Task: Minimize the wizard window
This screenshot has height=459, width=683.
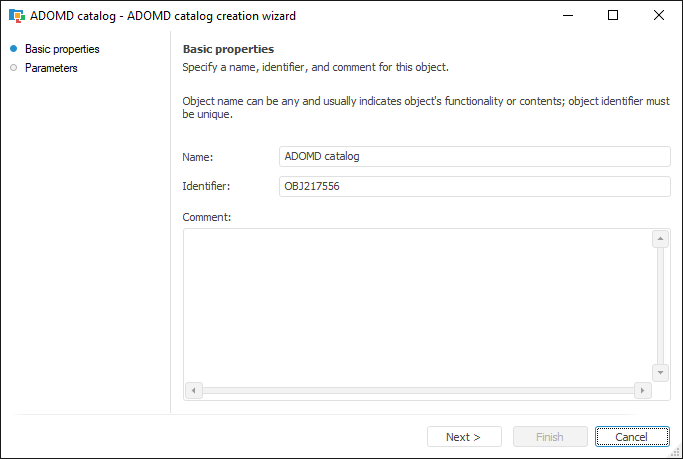Action: point(567,16)
